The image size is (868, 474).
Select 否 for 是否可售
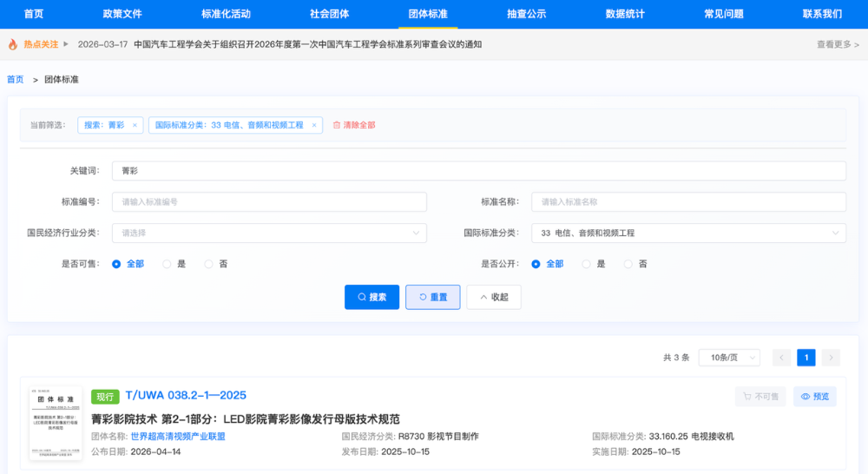[208, 264]
